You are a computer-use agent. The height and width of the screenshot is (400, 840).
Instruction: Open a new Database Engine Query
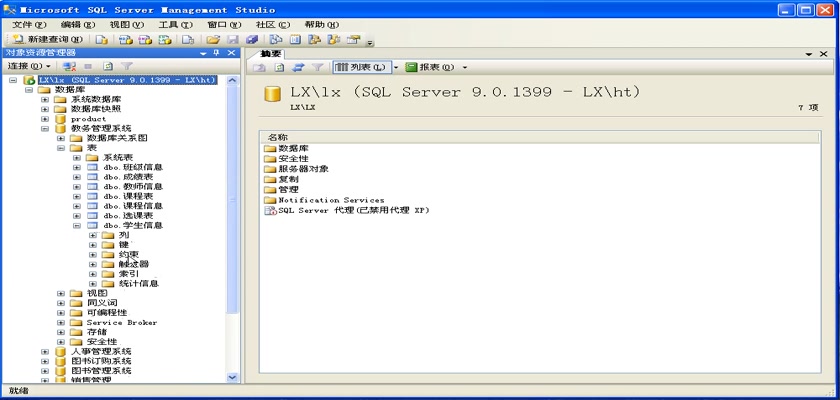coord(102,40)
